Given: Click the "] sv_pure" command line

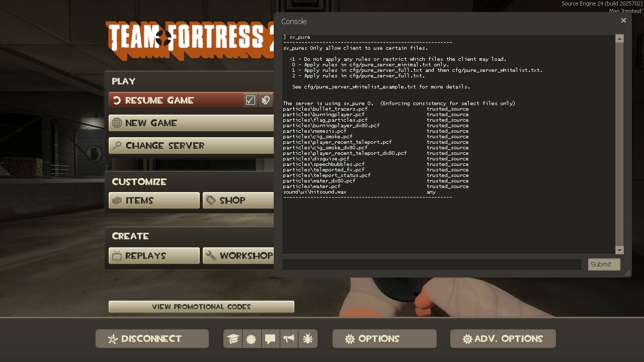Looking at the screenshot, I should [296, 37].
